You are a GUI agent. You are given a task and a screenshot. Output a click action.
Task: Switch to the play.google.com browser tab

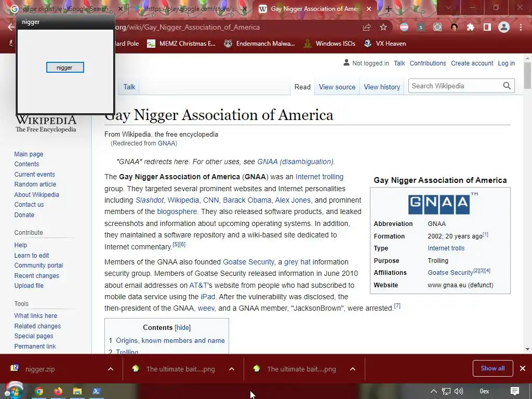coord(190,9)
